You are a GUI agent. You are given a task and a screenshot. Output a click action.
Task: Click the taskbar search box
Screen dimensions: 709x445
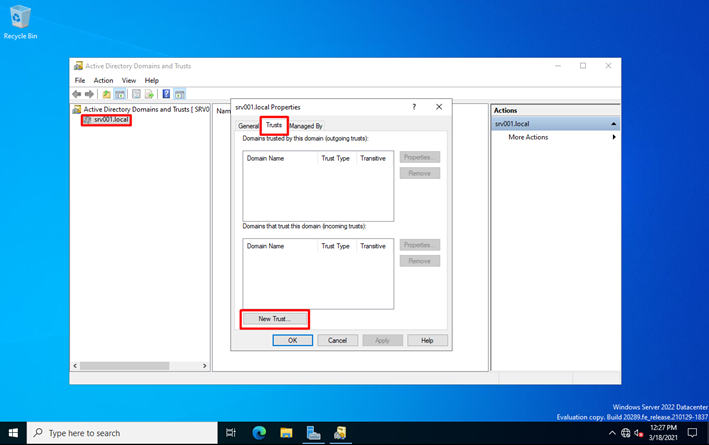(x=122, y=433)
